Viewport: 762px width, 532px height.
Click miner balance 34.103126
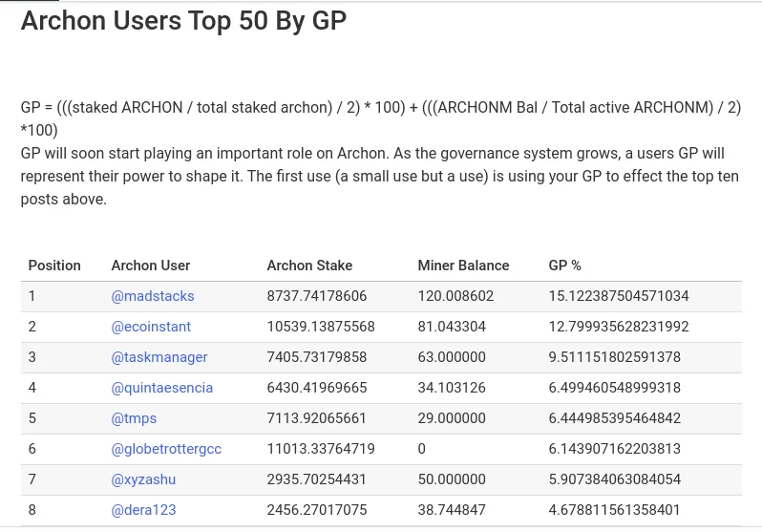452,388
